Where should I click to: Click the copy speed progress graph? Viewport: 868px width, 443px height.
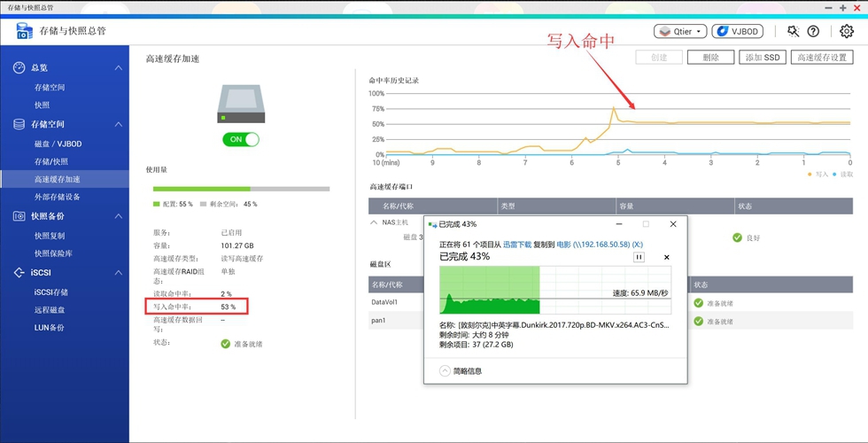tap(555, 291)
